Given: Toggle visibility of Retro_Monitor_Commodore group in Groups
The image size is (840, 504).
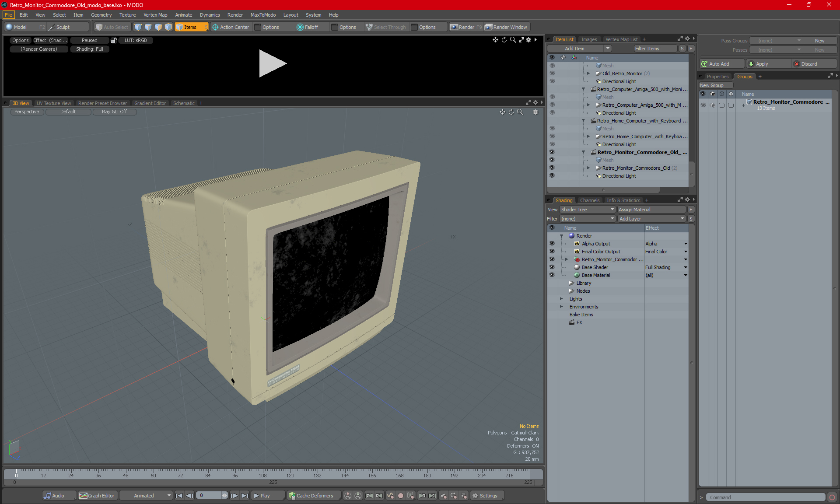Looking at the screenshot, I should coord(703,105).
